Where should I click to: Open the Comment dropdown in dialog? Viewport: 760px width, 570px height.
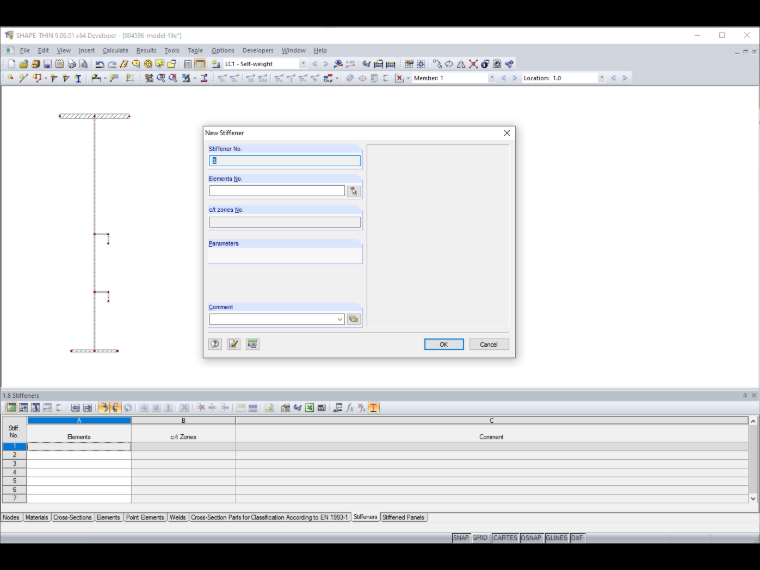coord(340,319)
